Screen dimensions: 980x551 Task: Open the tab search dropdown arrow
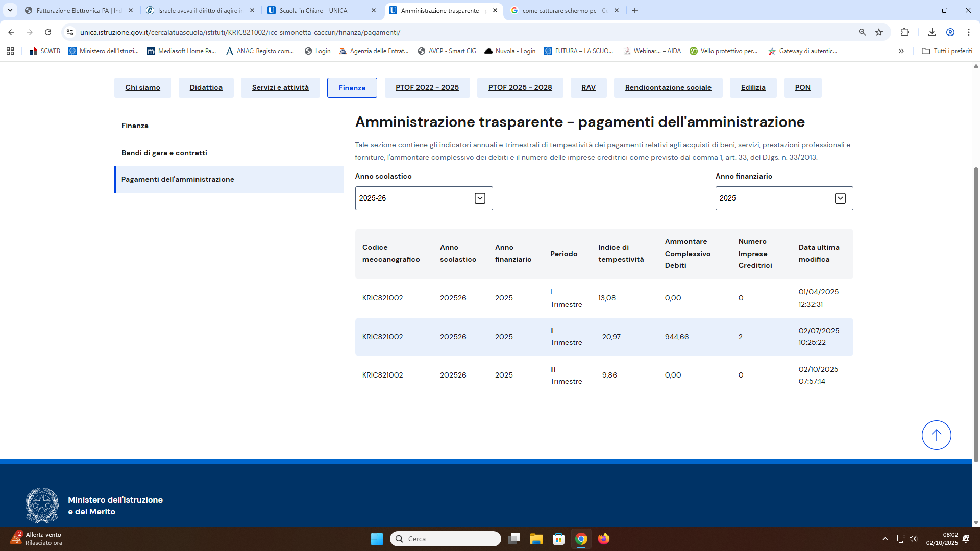click(x=10, y=10)
